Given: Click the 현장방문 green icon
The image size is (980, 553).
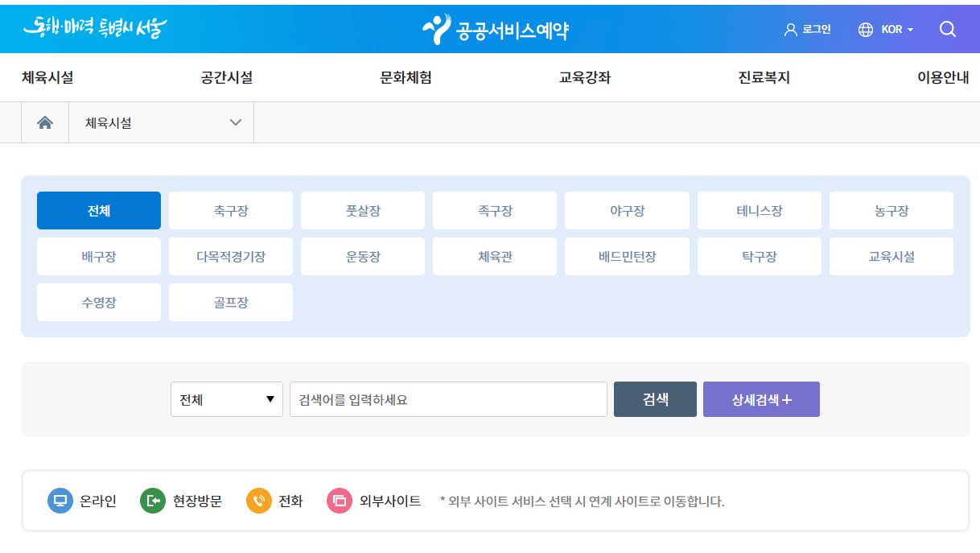Looking at the screenshot, I should 153,500.
